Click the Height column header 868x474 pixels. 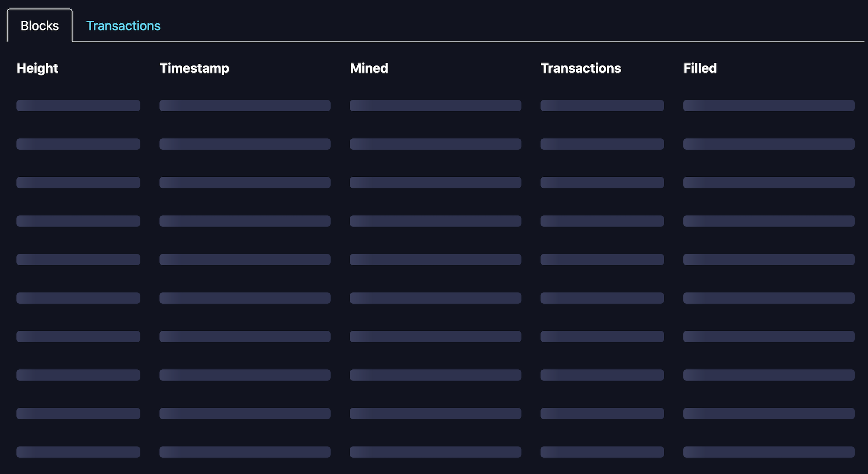point(37,68)
